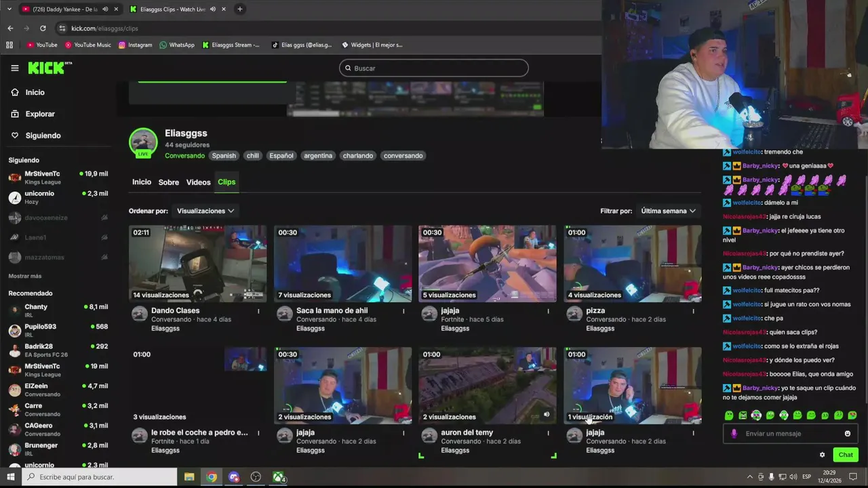Open Pupilo593 recommended channel
This screenshot has height=488, width=868.
point(58,330)
